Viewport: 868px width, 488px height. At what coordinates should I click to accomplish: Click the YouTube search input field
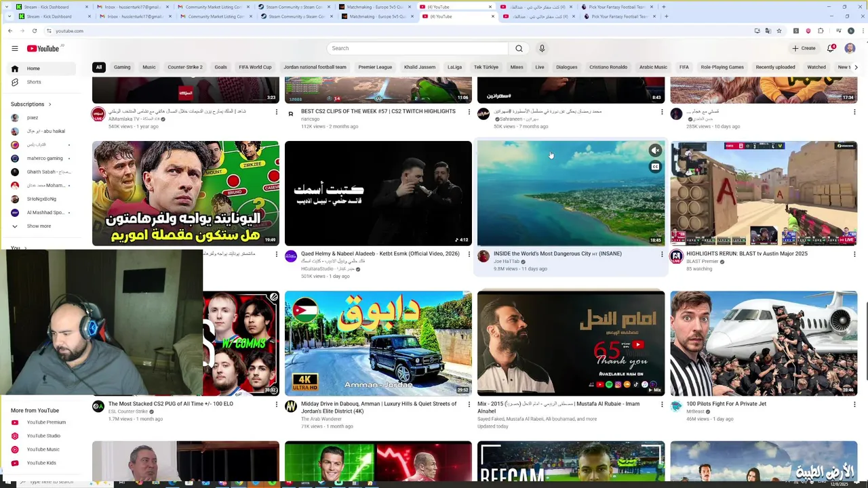pos(418,48)
